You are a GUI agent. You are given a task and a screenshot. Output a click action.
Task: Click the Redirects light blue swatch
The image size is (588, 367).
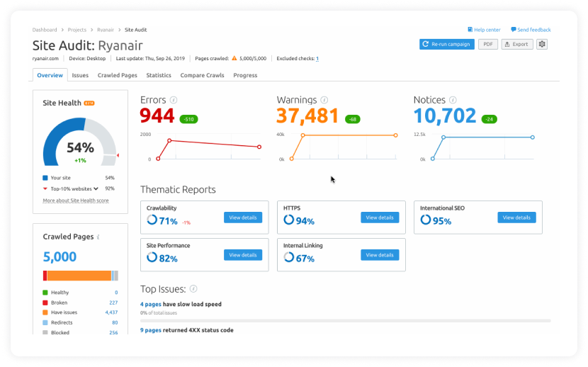(x=45, y=322)
